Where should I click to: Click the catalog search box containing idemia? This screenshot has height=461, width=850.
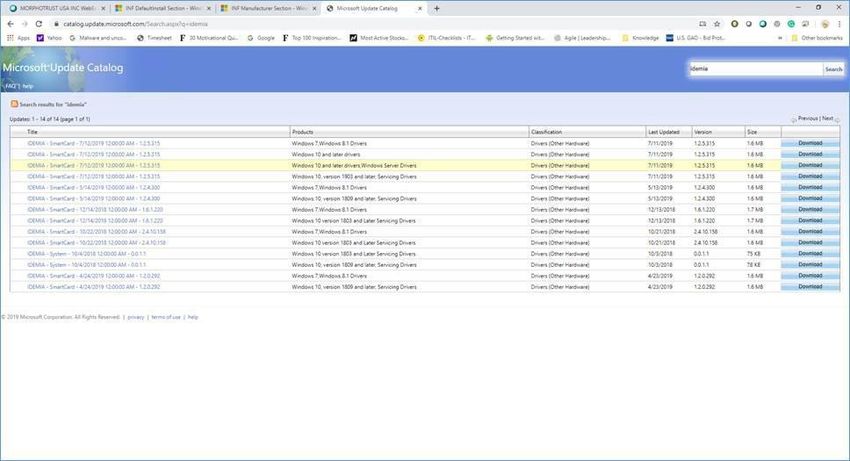click(756, 69)
